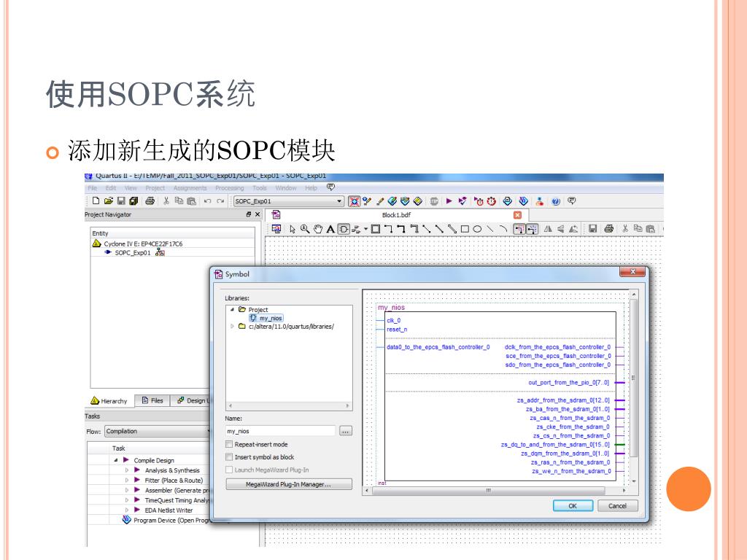Click the Save All icon
The height and width of the screenshot is (560, 747).
(x=134, y=201)
